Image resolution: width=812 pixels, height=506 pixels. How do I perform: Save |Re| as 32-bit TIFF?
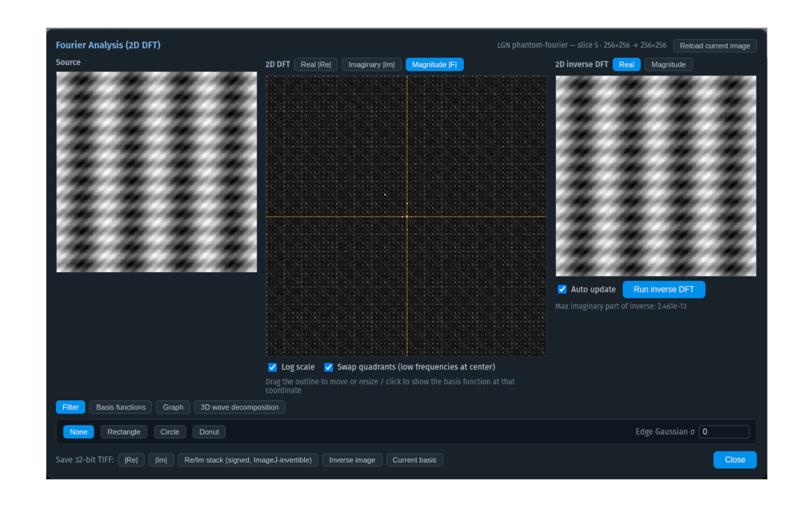[x=131, y=460]
